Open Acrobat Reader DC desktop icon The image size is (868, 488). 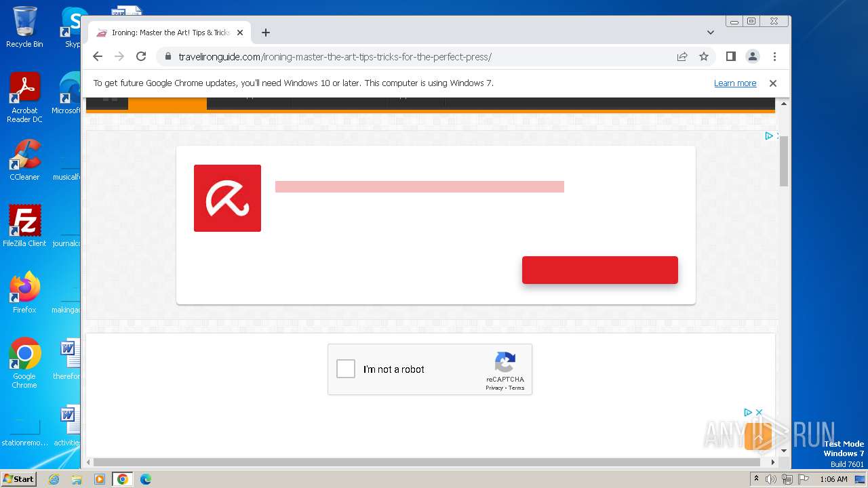[24, 98]
